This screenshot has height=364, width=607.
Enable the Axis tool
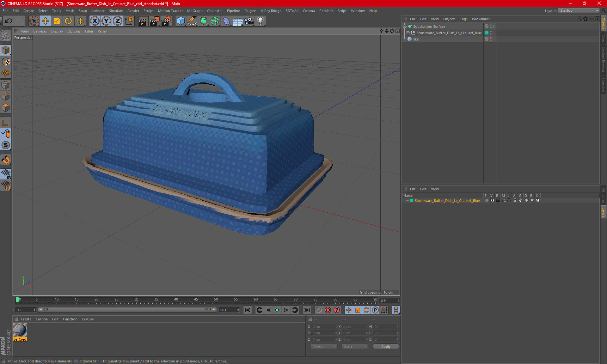(x=6, y=122)
